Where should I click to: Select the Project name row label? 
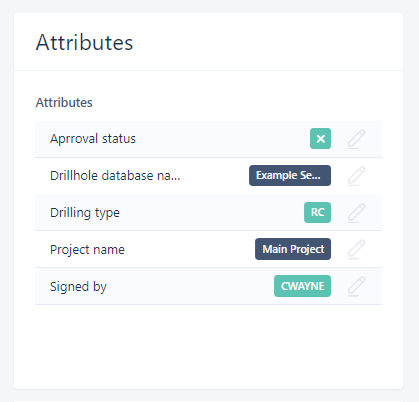[87, 249]
